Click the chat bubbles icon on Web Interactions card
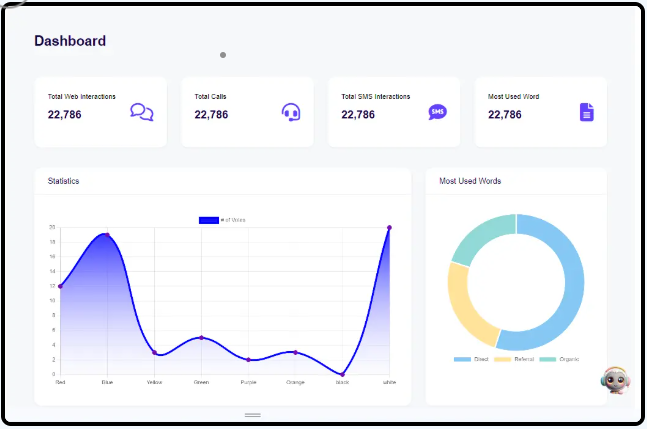The image size is (647, 429). click(x=142, y=112)
